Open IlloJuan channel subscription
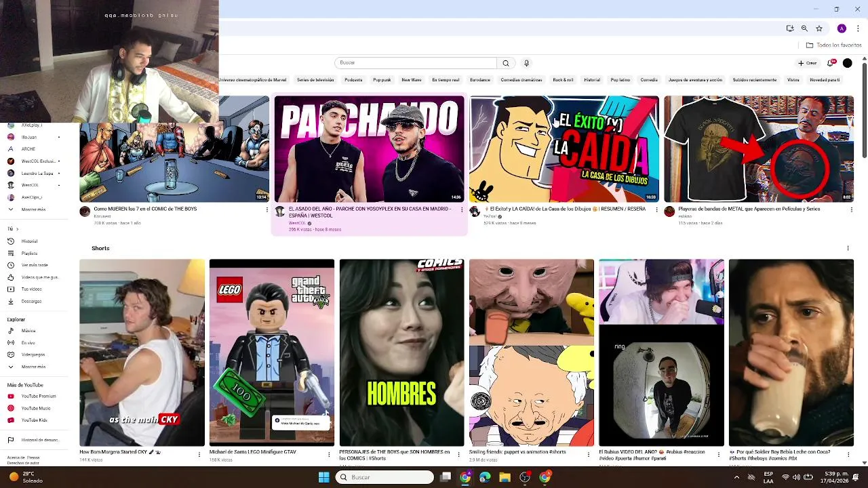This screenshot has width=868, height=488. coord(30,137)
